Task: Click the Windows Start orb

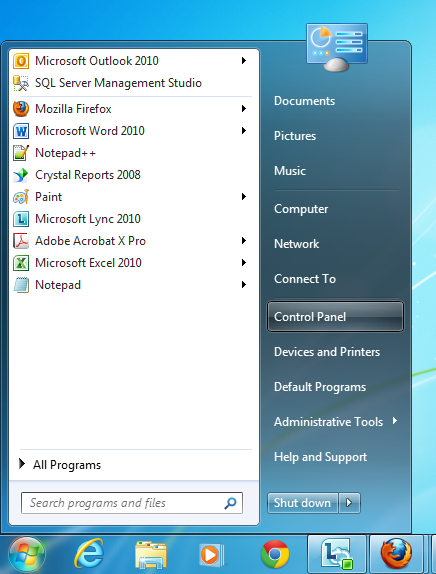Action: coord(27,555)
